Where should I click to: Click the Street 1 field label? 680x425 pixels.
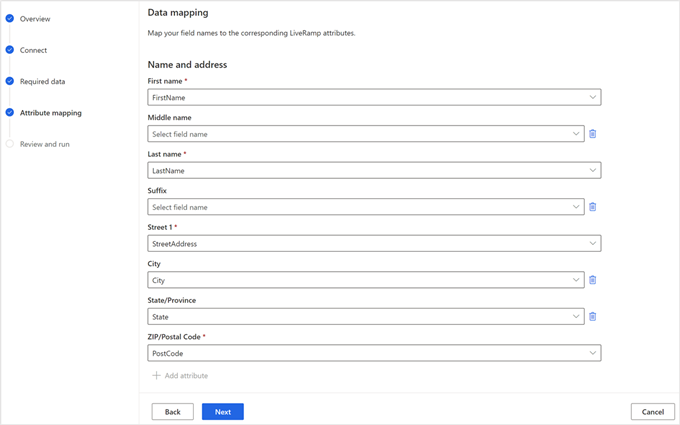point(160,227)
